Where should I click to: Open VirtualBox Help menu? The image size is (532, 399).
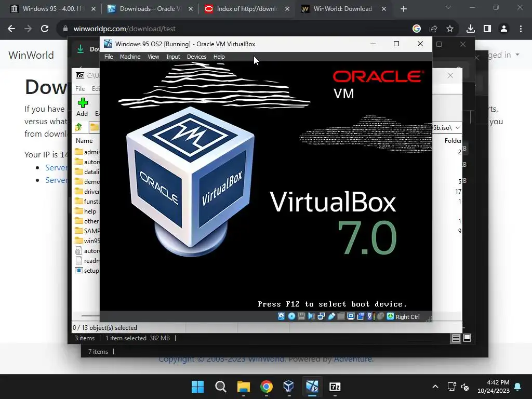pos(219,57)
